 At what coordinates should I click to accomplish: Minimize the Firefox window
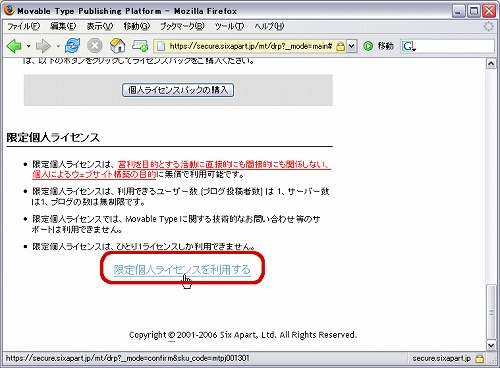459,11
